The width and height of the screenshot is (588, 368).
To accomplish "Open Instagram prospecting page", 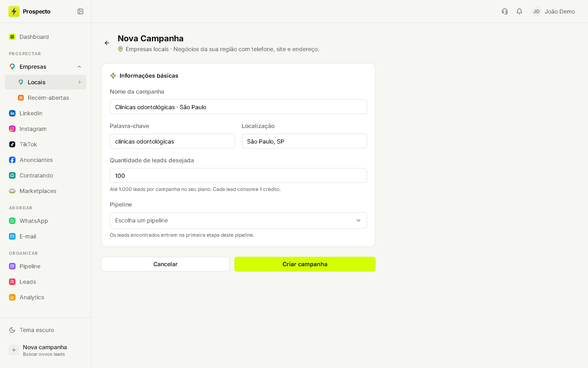I will click(x=46, y=129).
